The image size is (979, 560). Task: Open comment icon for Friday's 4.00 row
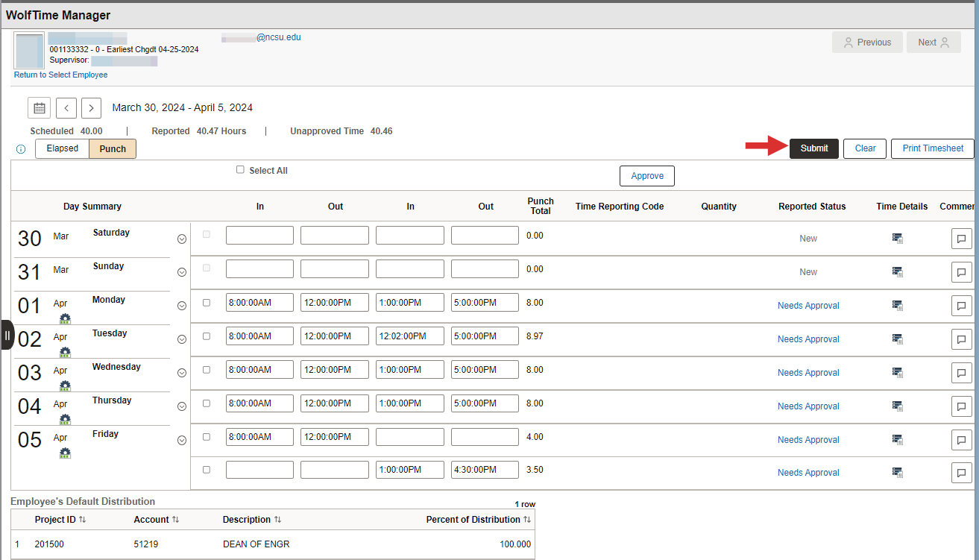(x=962, y=440)
